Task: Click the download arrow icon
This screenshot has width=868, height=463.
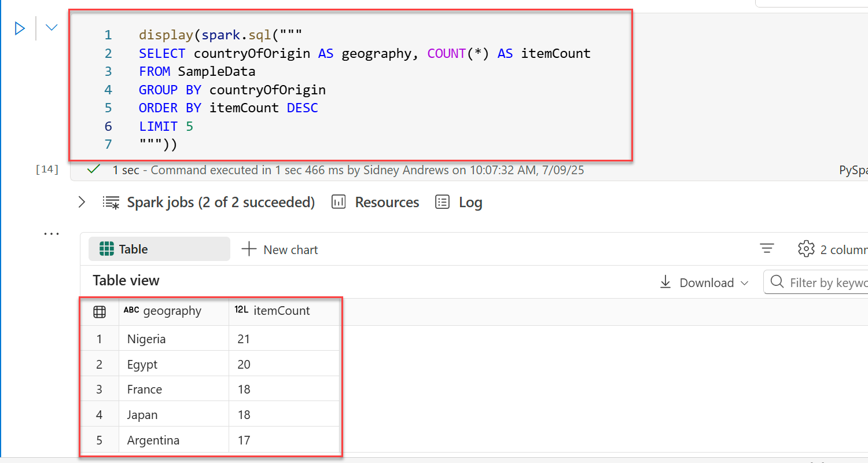Action: (665, 282)
